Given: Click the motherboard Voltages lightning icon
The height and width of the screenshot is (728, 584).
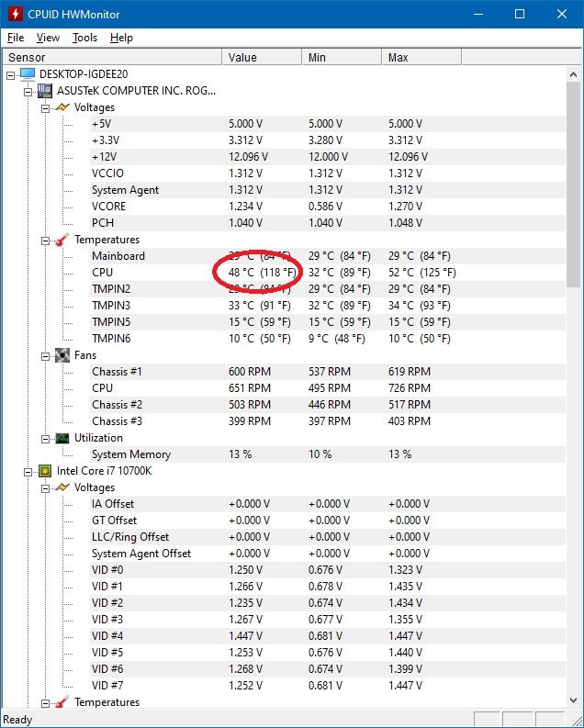Looking at the screenshot, I should (x=62, y=107).
